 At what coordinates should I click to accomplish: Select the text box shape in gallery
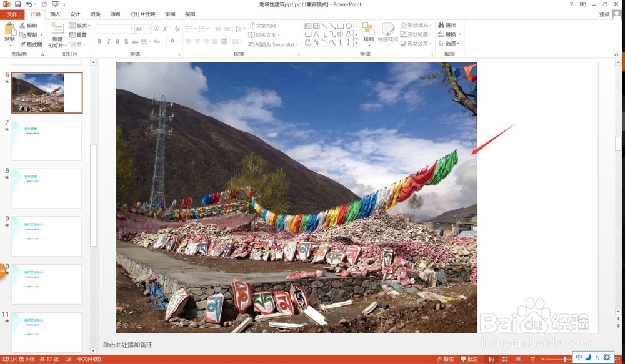[308, 26]
